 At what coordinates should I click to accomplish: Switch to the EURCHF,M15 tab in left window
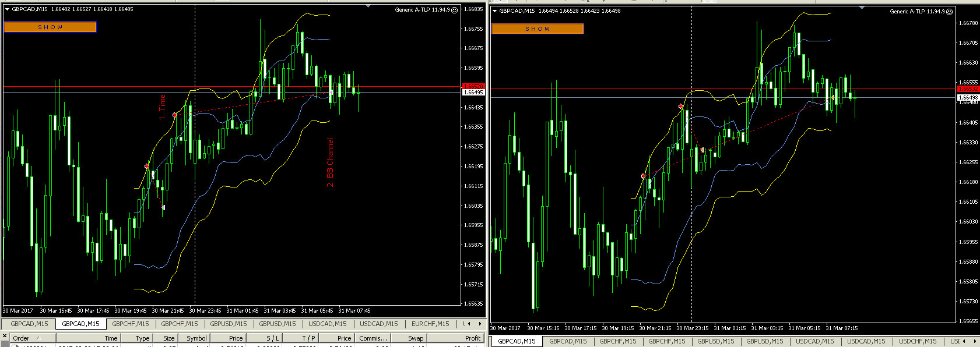(x=430, y=324)
